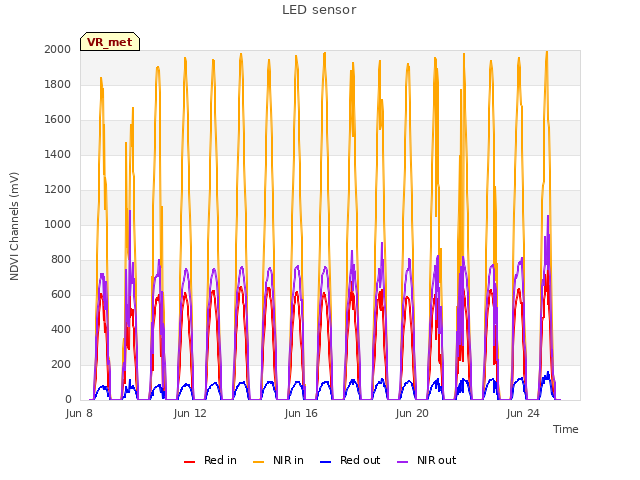Click the blue color marker for Red out
640x480 pixels.
(x=326, y=462)
